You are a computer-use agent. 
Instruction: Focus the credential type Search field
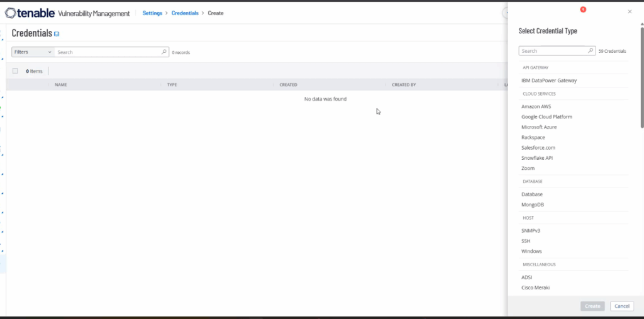click(x=552, y=51)
